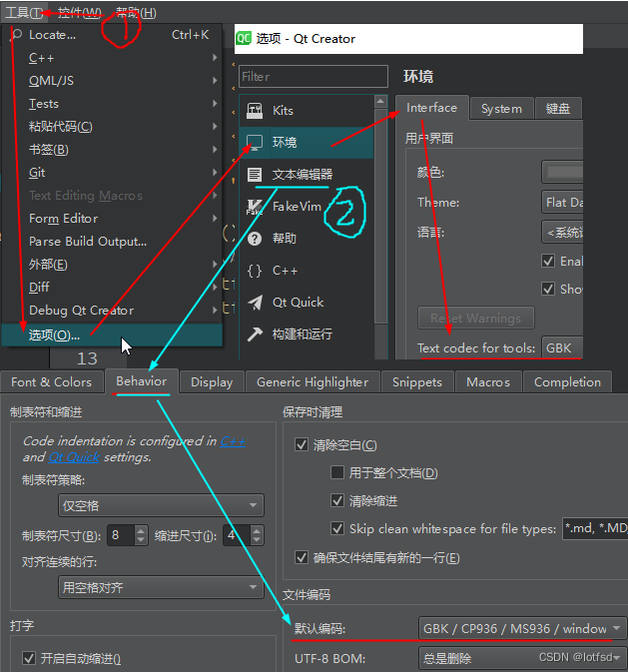The width and height of the screenshot is (628, 672).
Task: Switch to the Display tab
Action: (x=212, y=381)
